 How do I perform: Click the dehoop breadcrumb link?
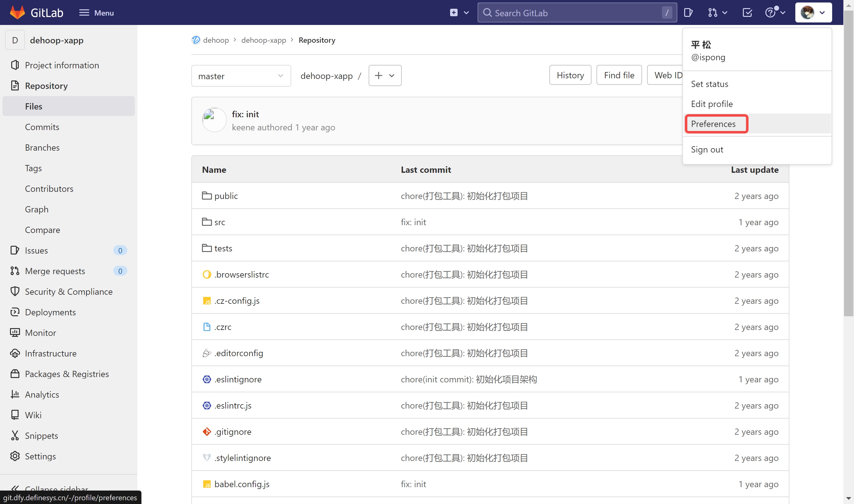pos(216,40)
